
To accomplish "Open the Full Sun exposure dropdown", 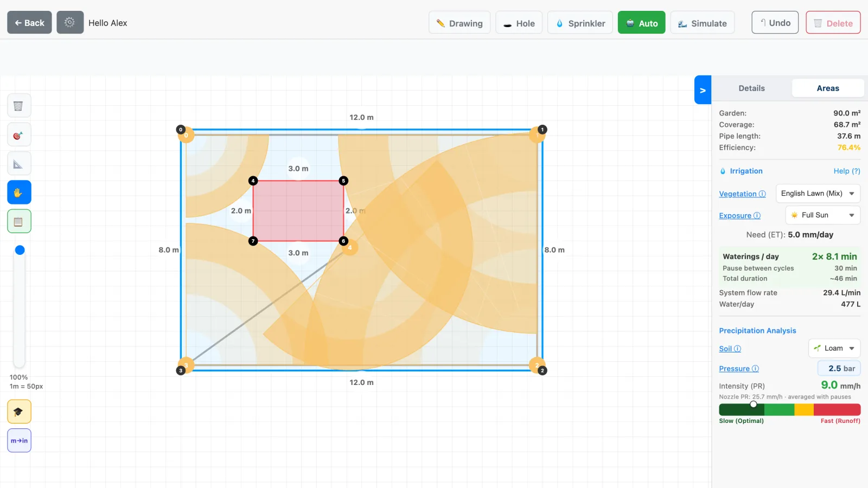I will click(823, 215).
